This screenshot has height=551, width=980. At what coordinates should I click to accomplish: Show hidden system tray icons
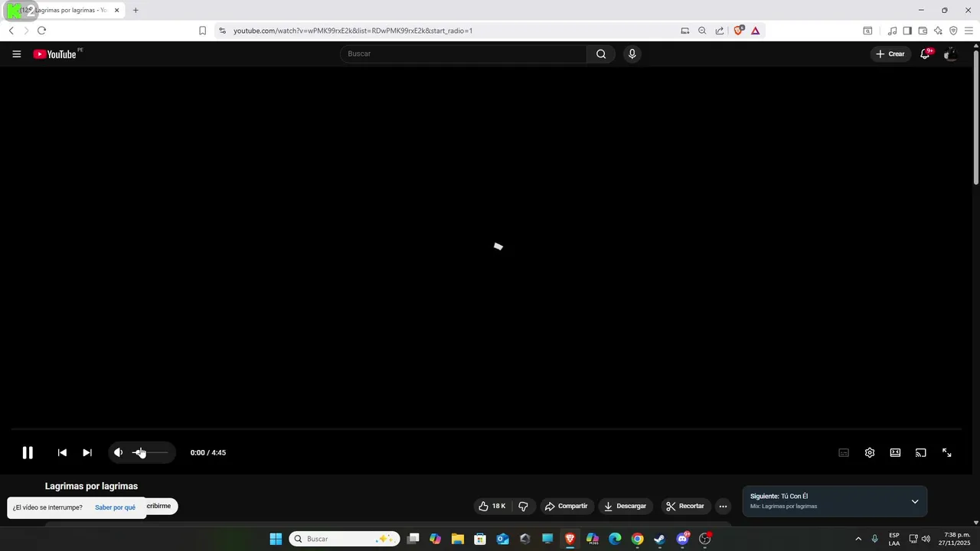tap(858, 539)
